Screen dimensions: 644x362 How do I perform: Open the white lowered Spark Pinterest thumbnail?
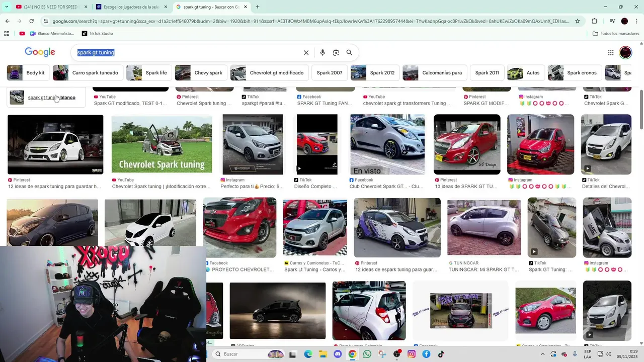pyautogui.click(x=55, y=144)
